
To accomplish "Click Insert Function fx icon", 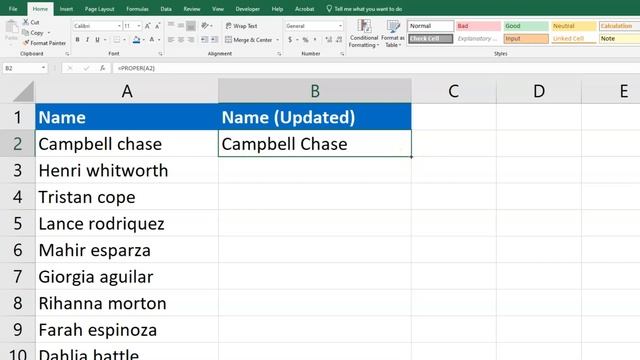I will pyautogui.click(x=102, y=68).
